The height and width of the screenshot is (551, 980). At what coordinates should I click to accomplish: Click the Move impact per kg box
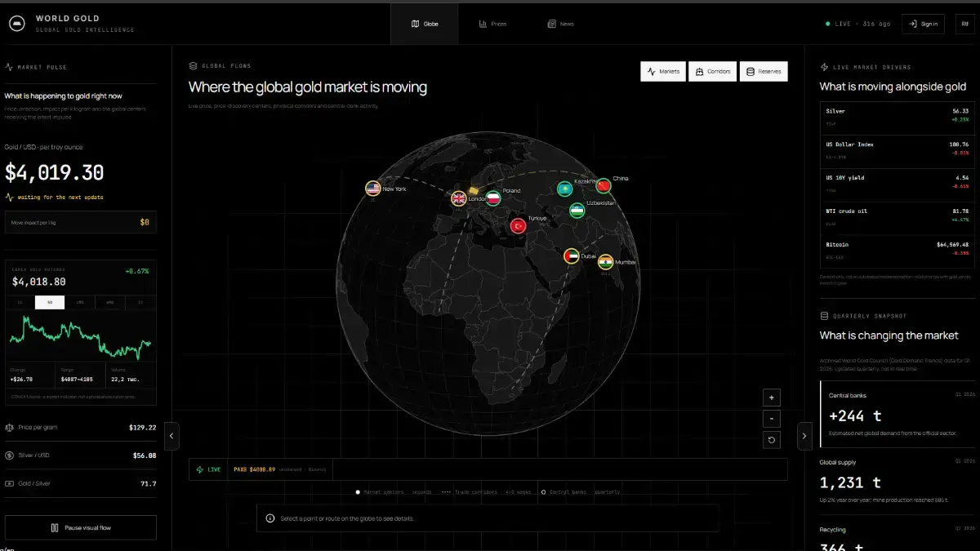(x=81, y=222)
